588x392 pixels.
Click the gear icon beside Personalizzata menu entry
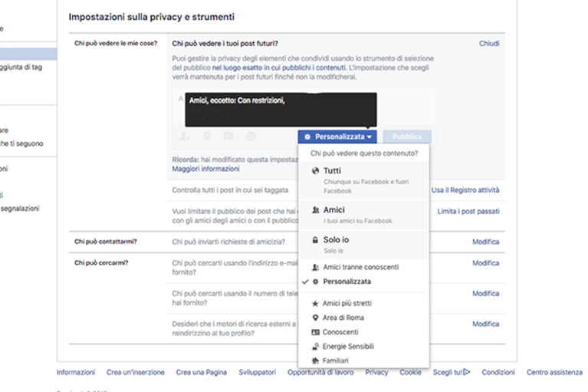click(315, 282)
